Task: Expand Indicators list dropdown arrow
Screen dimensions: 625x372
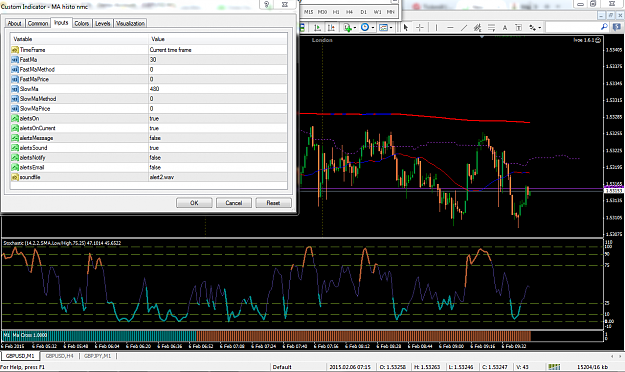Action: 355,28
